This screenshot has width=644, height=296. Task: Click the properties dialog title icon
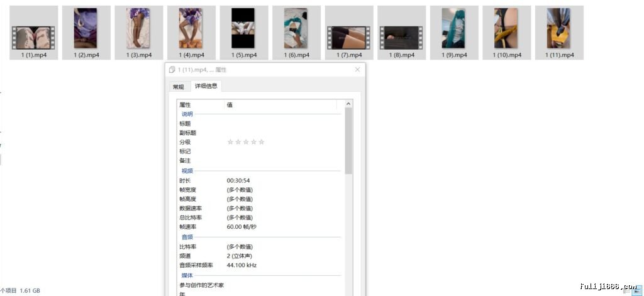tap(172, 70)
